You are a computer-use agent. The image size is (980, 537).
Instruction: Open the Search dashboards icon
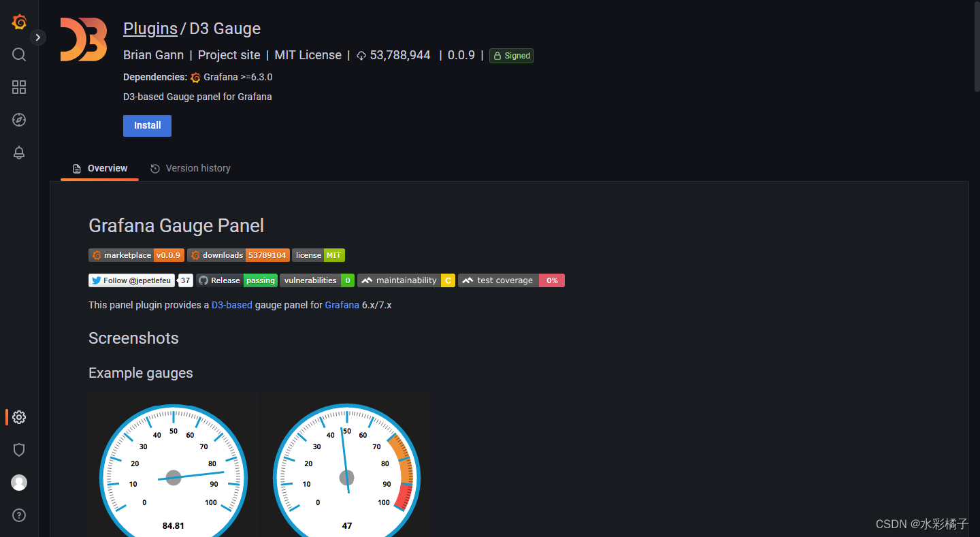click(19, 54)
